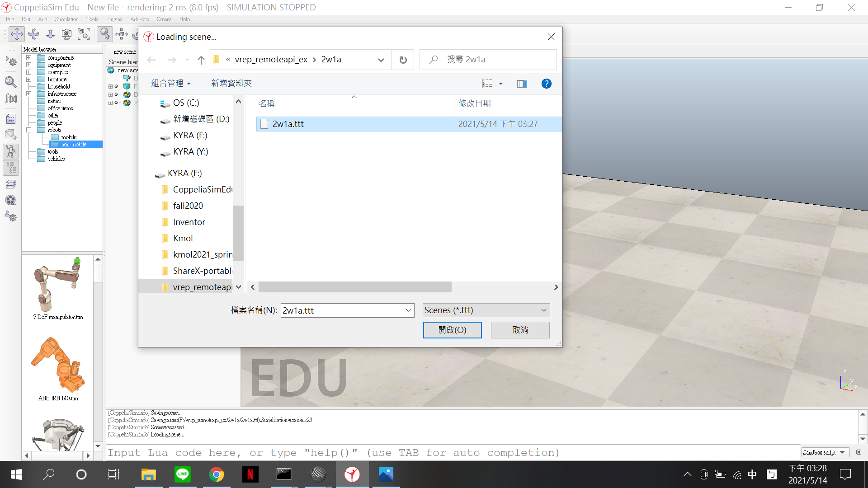Sort by 修改日期 column header
The image size is (868, 488).
coord(475,103)
